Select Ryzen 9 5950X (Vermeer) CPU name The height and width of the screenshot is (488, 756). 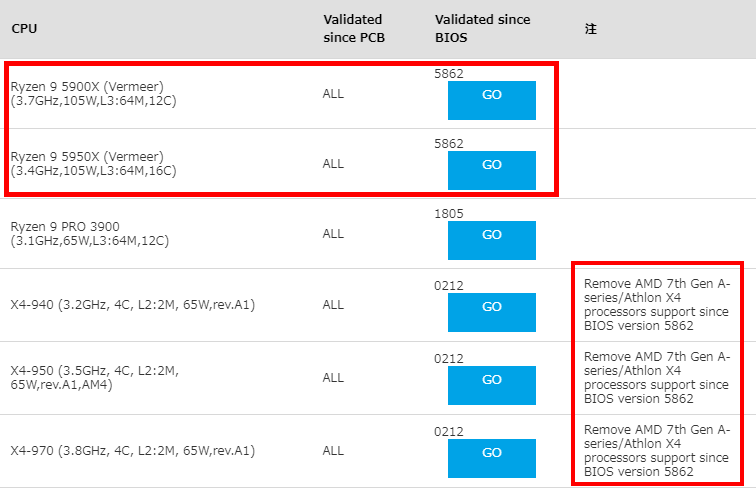[x=94, y=163]
